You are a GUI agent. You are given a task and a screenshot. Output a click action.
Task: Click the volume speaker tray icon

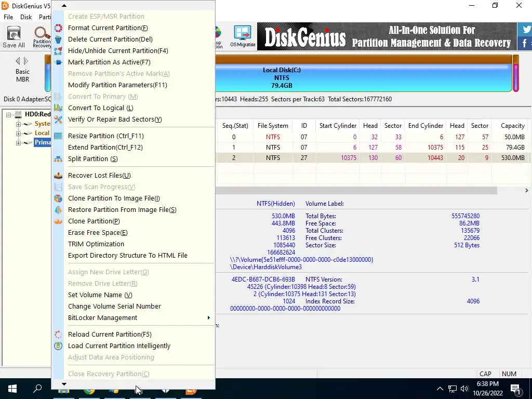tap(464, 389)
